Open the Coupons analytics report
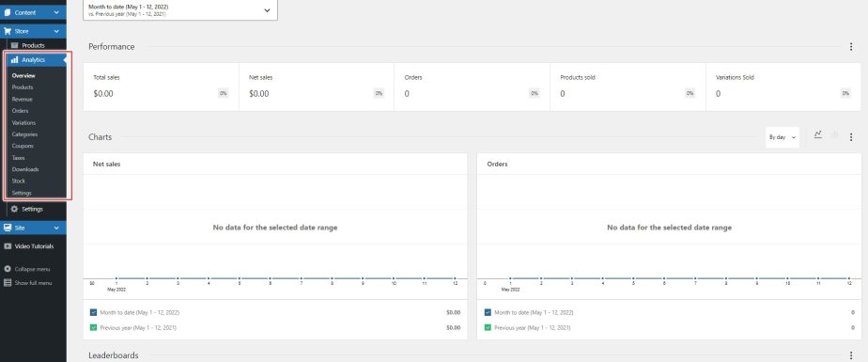Image resolution: width=868 pixels, height=362 pixels. click(23, 146)
